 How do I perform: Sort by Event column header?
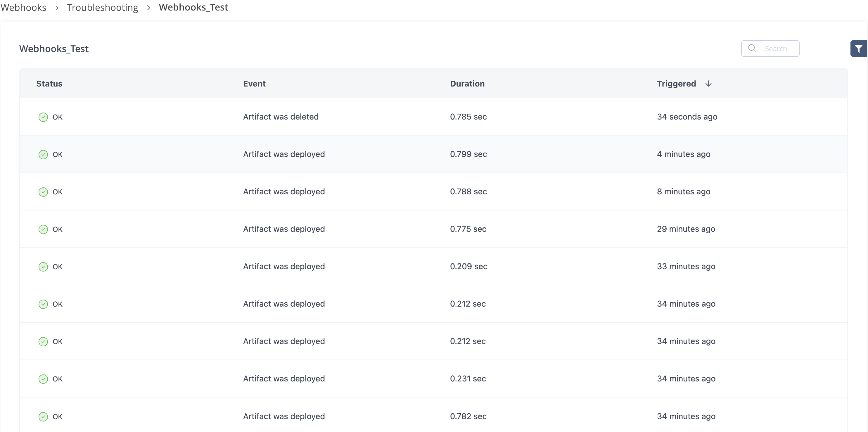(x=254, y=84)
